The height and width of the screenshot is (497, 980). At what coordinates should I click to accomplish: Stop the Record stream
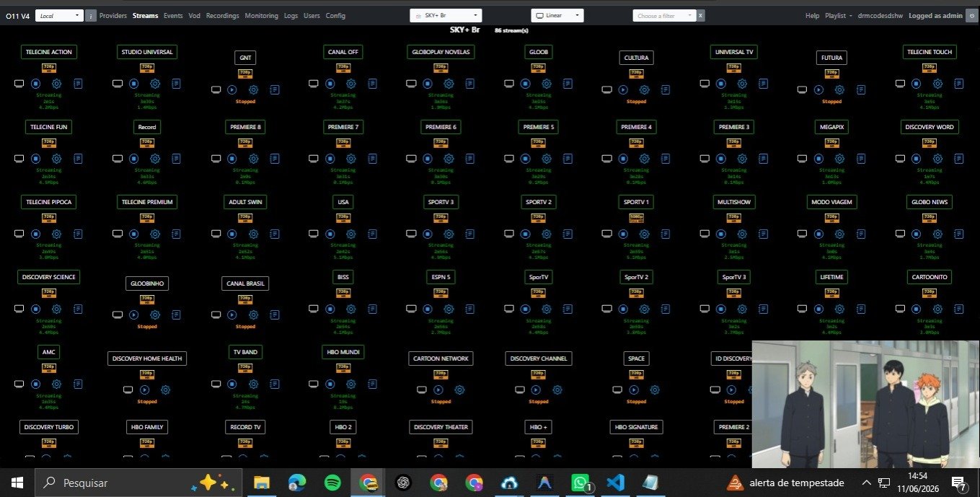pos(134,159)
